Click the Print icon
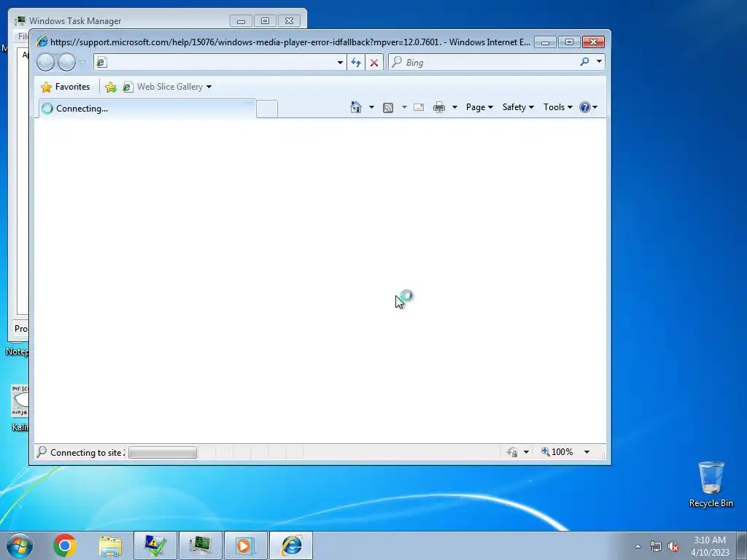The width and height of the screenshot is (747, 560). tap(438, 107)
